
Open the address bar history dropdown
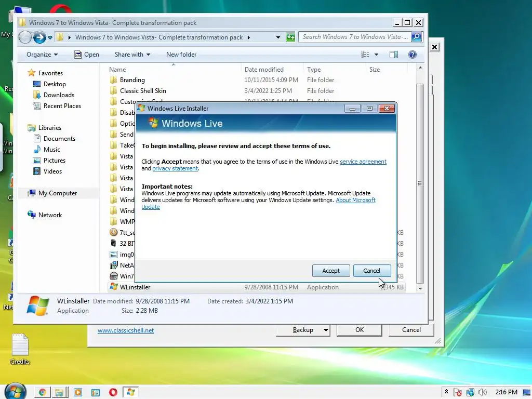click(278, 37)
